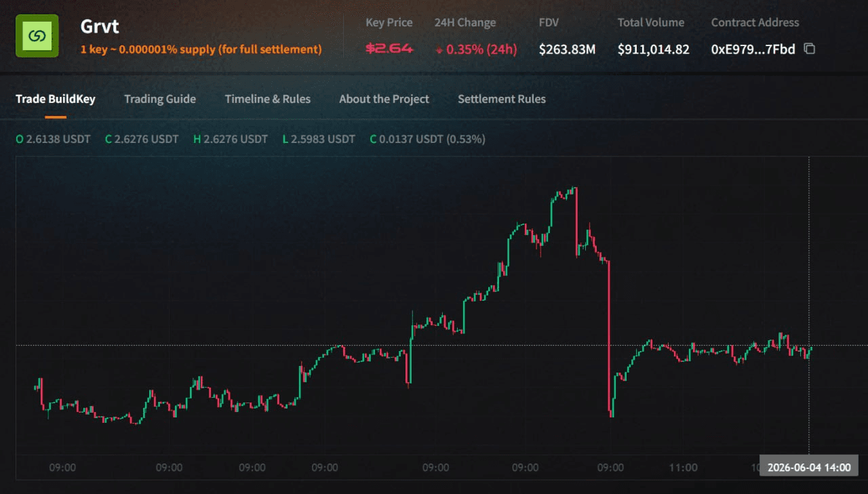
Task: Click the FDV label
Action: pos(549,22)
